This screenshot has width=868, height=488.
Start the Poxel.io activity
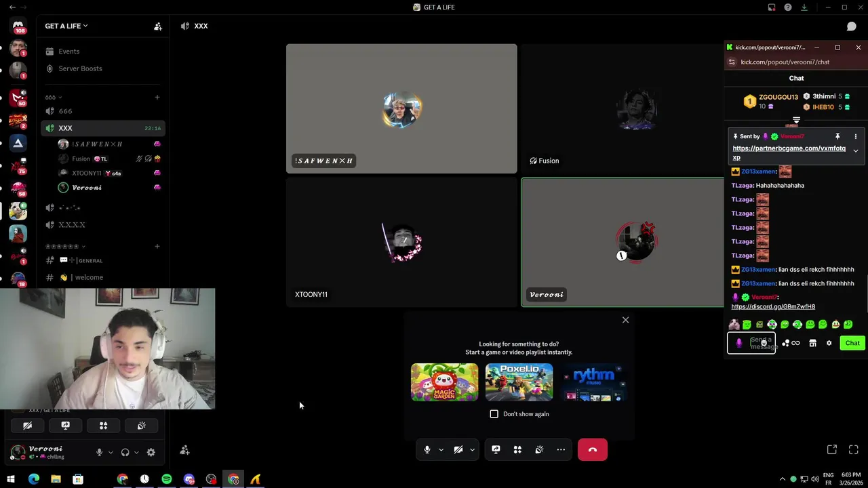[x=519, y=382]
